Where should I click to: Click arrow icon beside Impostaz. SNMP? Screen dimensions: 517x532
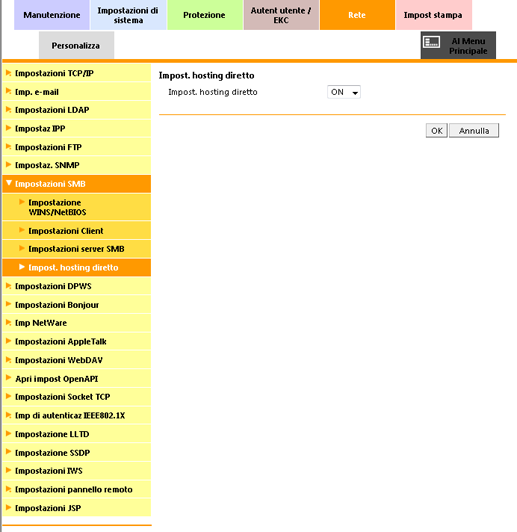9,165
